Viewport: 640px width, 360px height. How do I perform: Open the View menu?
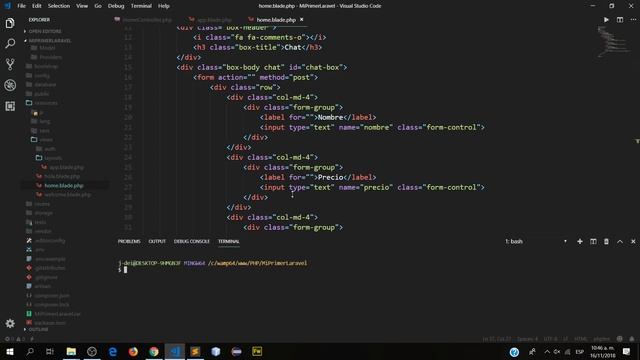pyautogui.click(x=82, y=6)
